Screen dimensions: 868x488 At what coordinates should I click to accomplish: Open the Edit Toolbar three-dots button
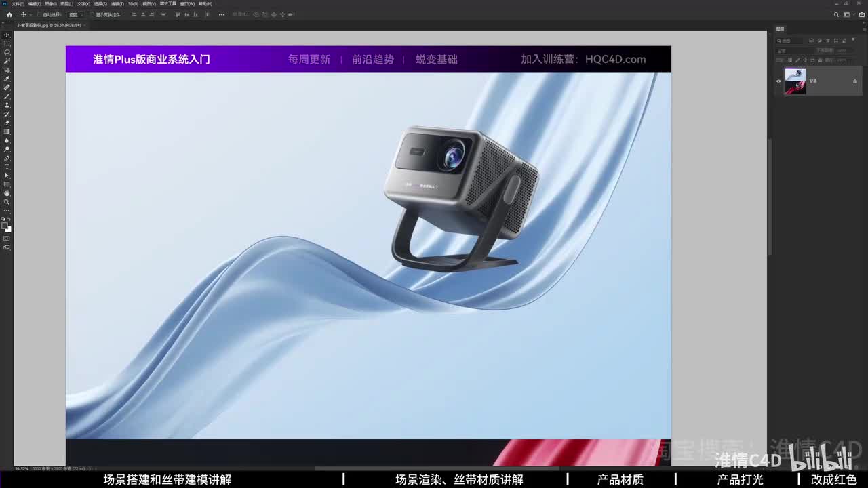7,211
